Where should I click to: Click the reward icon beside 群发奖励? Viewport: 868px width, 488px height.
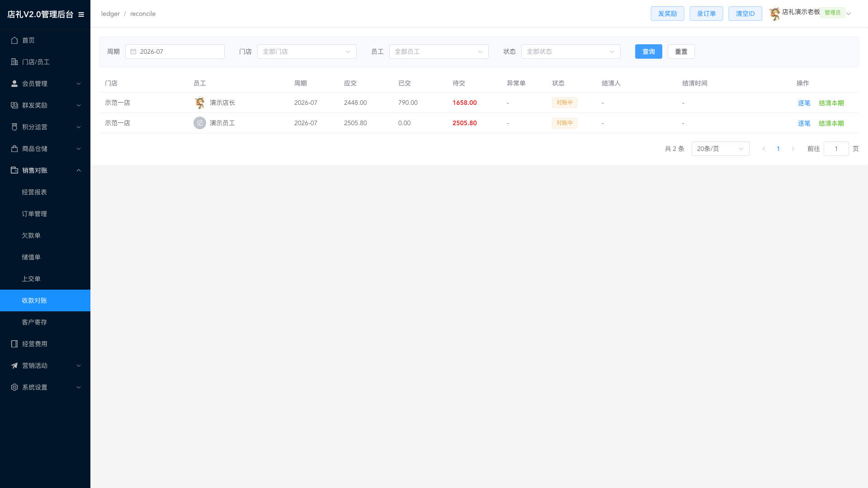(x=14, y=105)
